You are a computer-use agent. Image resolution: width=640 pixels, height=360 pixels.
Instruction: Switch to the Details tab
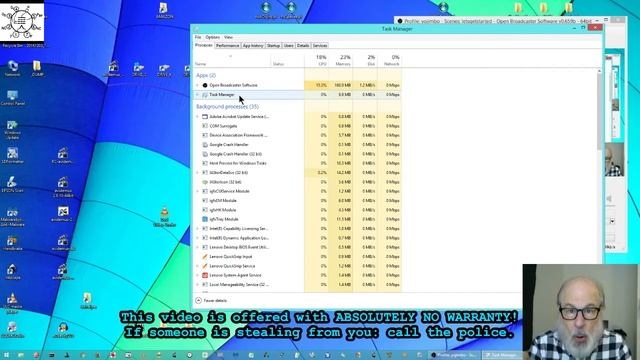[x=303, y=46]
